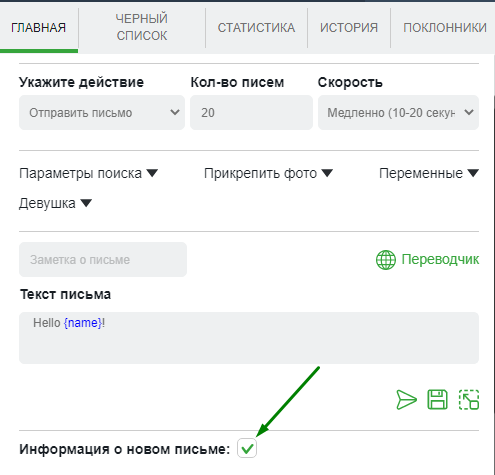Open the action dropdown 'Отправить письмо'
The height and width of the screenshot is (475, 495).
[102, 113]
